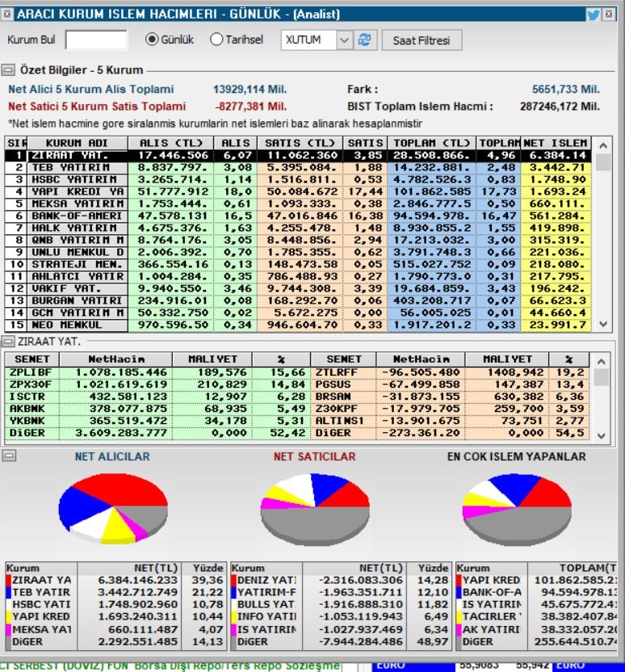Select the UNLU MENKUL D row
The height and width of the screenshot is (672, 625).
(298, 252)
